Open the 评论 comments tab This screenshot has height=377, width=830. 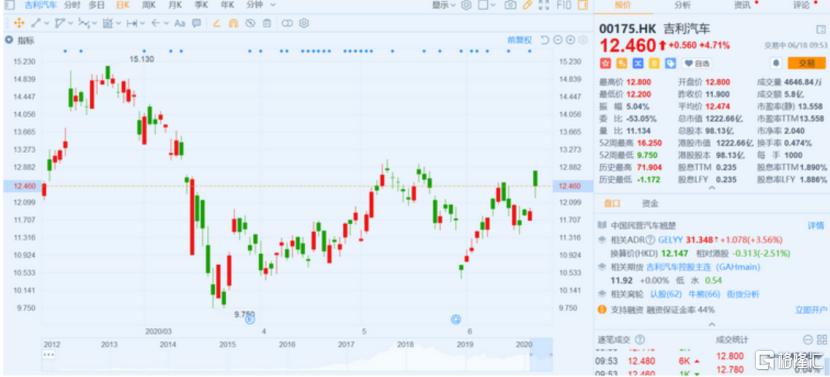(x=801, y=5)
